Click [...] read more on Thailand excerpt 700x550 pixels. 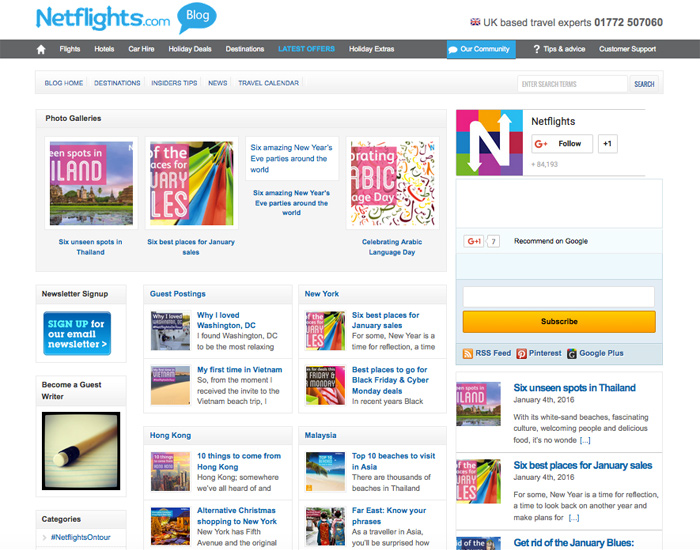point(585,440)
